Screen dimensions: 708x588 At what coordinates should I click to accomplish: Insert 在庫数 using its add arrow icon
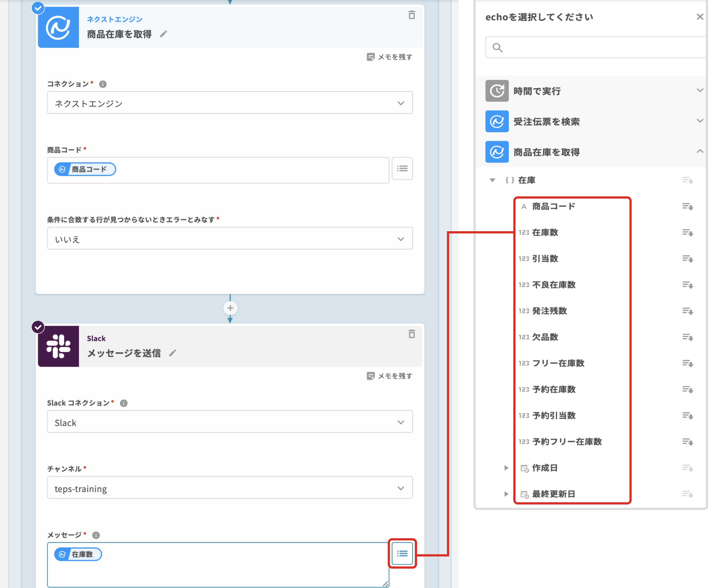(688, 233)
